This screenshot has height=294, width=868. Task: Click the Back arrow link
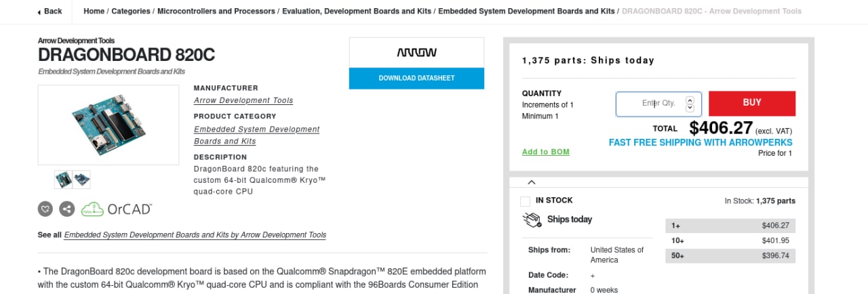50,12
